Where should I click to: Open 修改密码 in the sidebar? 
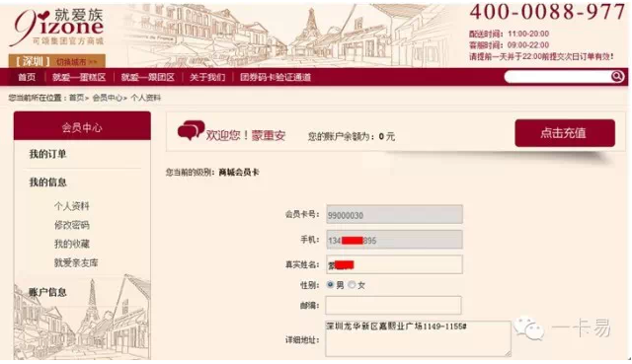pos(72,225)
